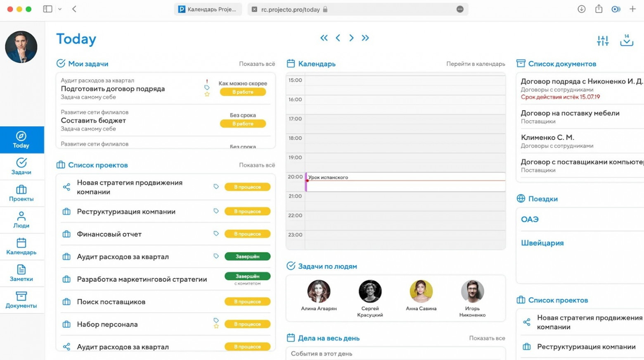This screenshot has height=360, width=644.
Task: Expand the sidebar dropdown arrow in Safari
Action: (x=60, y=9)
